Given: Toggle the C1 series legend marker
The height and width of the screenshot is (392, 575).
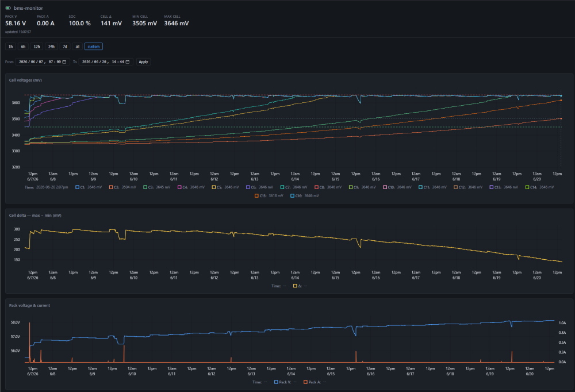Looking at the screenshot, I should coord(78,187).
